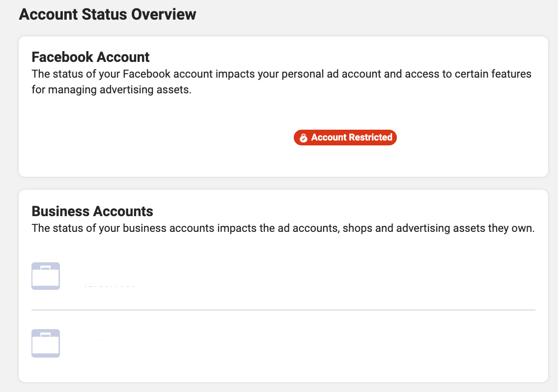The image size is (558, 392).
Task: Select the first business account briefcase icon
Action: pyautogui.click(x=46, y=276)
